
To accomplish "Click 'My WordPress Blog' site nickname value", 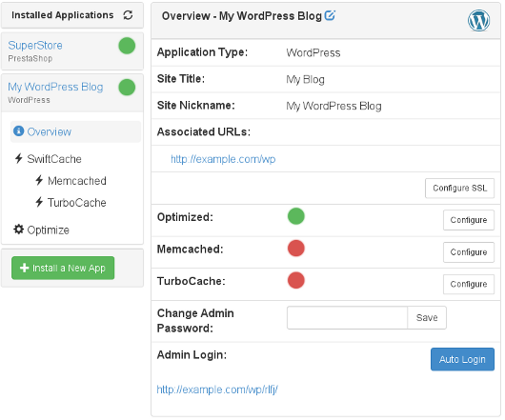I will (x=333, y=106).
